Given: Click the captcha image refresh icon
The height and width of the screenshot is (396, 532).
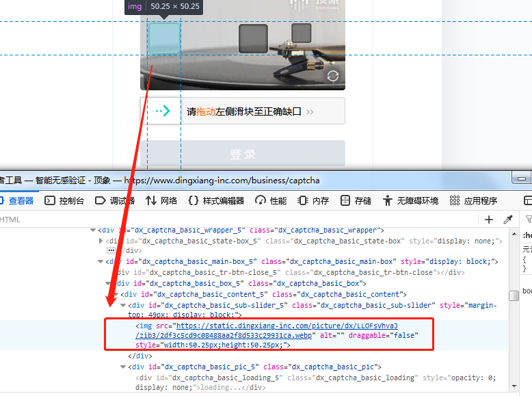Looking at the screenshot, I should [333, 76].
